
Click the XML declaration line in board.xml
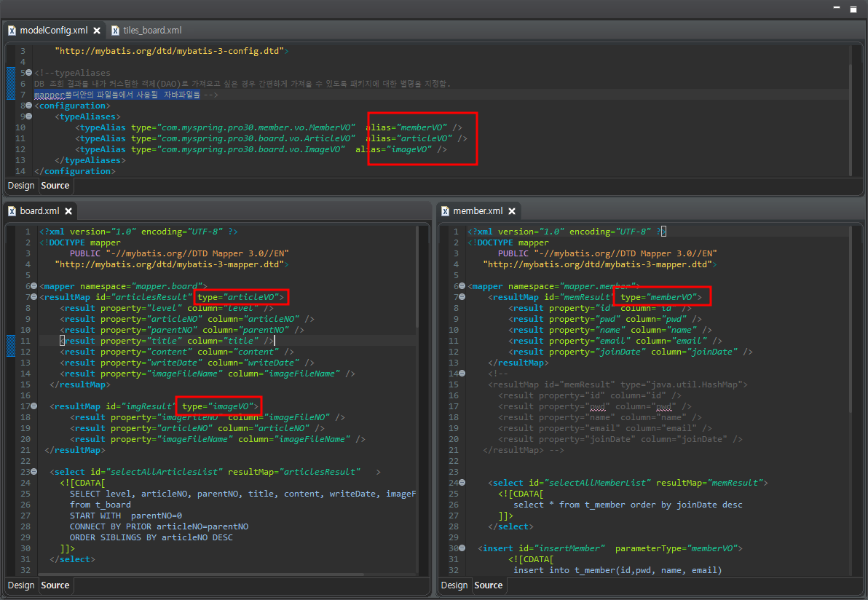tap(138, 232)
